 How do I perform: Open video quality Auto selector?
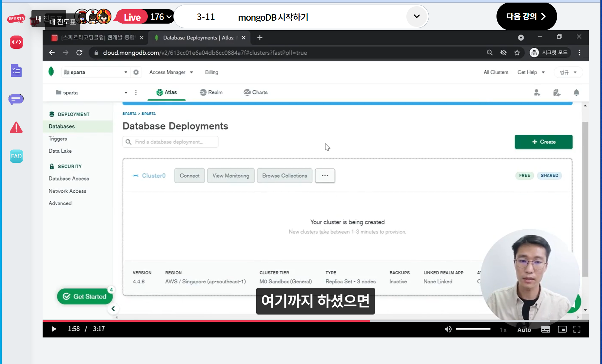(x=524, y=330)
